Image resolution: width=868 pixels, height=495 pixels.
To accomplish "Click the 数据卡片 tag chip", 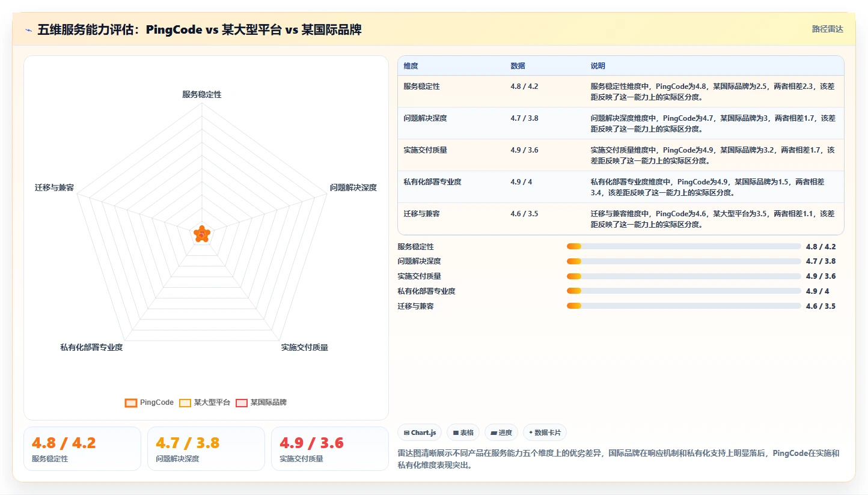I will coord(545,433).
